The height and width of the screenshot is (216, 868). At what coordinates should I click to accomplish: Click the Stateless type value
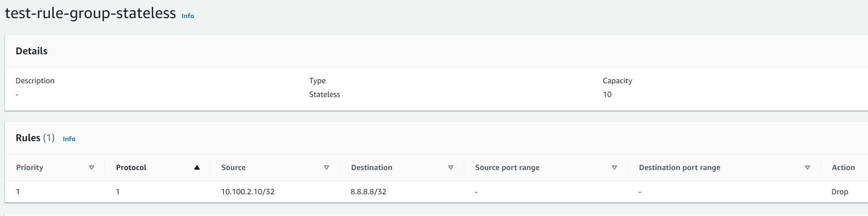(324, 94)
